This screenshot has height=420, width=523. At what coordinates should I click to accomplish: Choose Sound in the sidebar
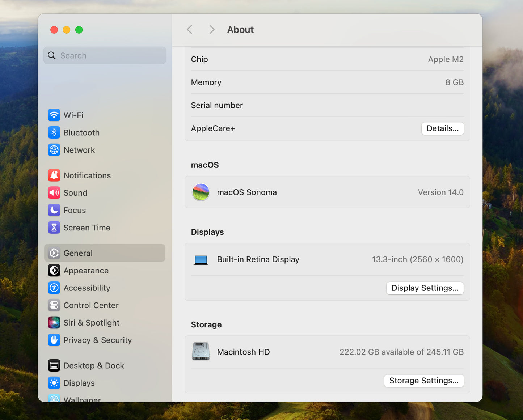75,193
